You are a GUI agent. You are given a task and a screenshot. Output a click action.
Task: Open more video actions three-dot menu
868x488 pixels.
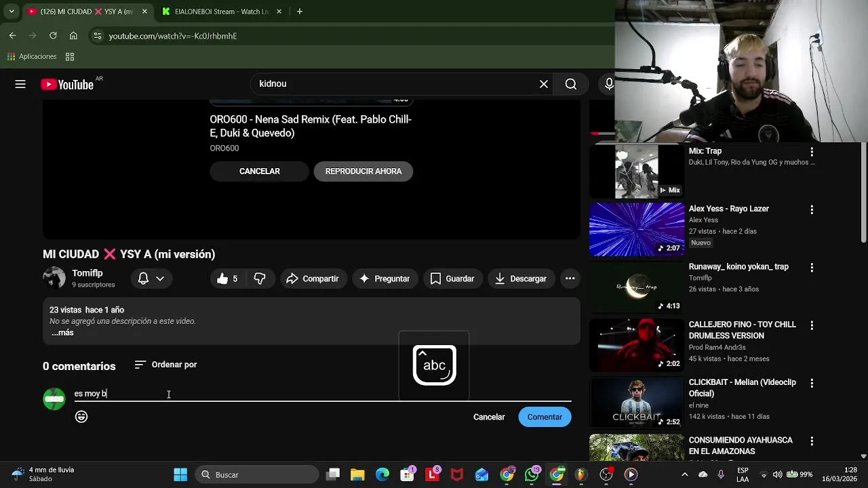click(x=570, y=279)
